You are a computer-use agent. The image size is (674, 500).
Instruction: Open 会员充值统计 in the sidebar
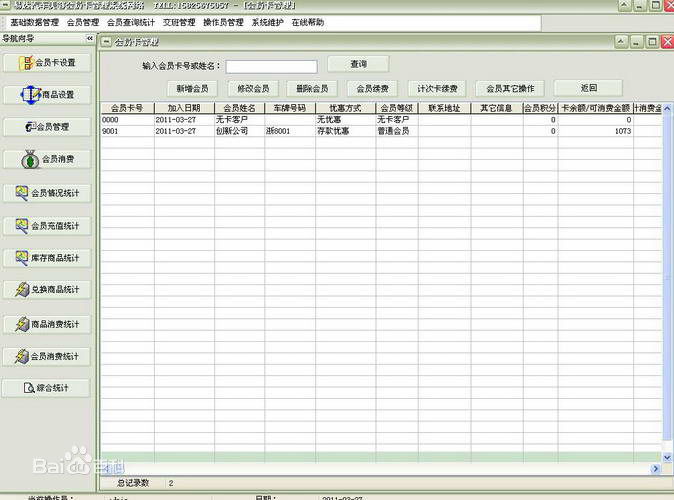(47, 226)
